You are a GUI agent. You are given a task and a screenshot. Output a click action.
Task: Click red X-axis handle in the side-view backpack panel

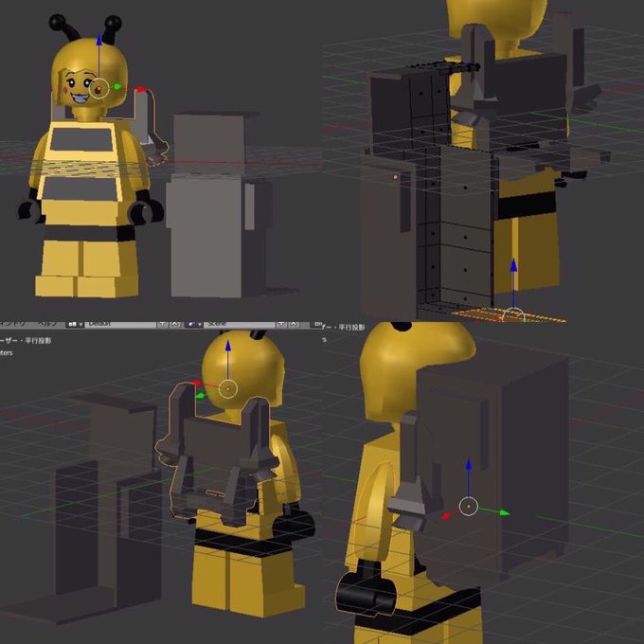pyautogui.click(x=446, y=516)
